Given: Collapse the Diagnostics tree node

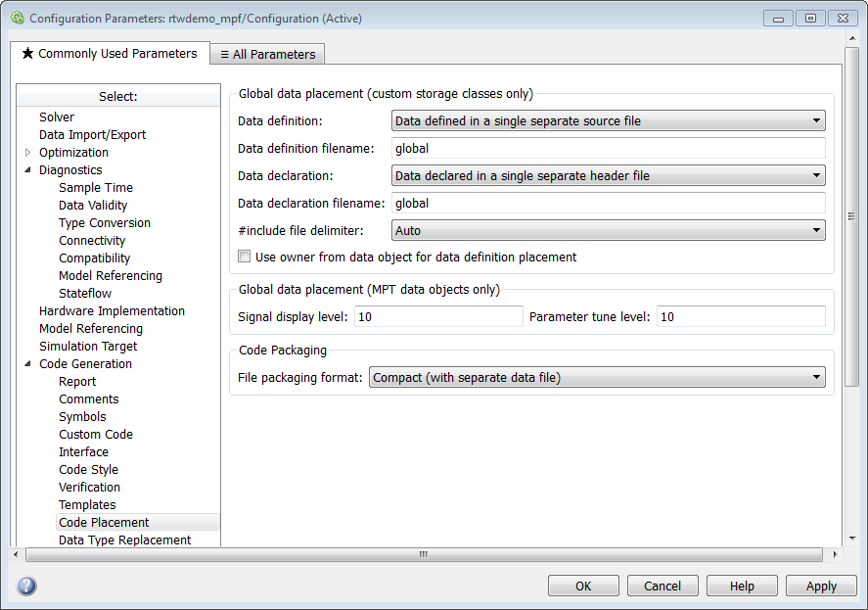Looking at the screenshot, I should click(28, 170).
